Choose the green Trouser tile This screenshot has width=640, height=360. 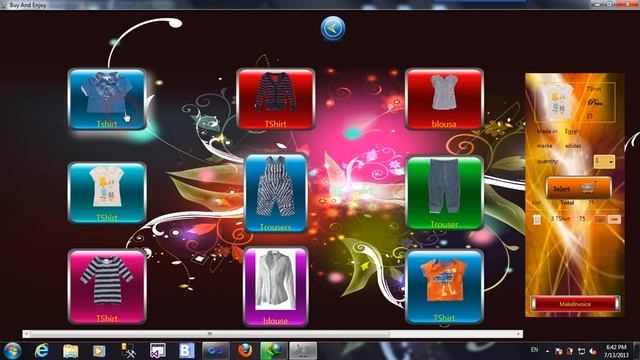(444, 193)
